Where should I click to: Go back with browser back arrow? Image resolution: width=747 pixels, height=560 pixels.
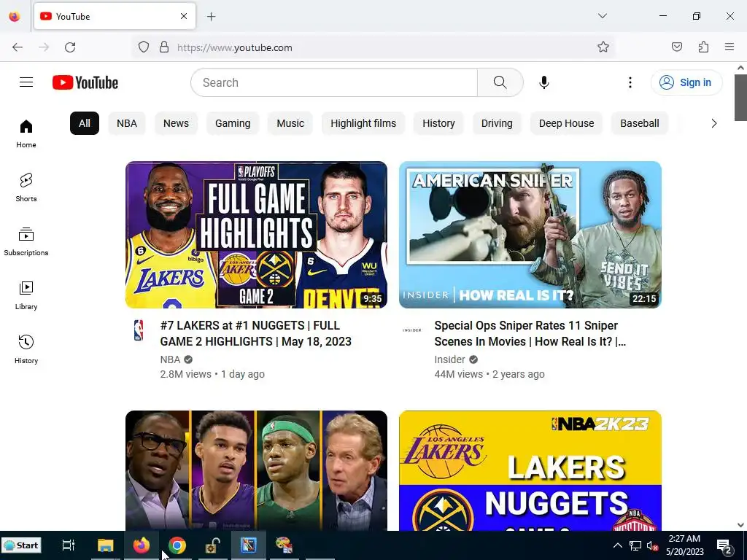pos(18,47)
